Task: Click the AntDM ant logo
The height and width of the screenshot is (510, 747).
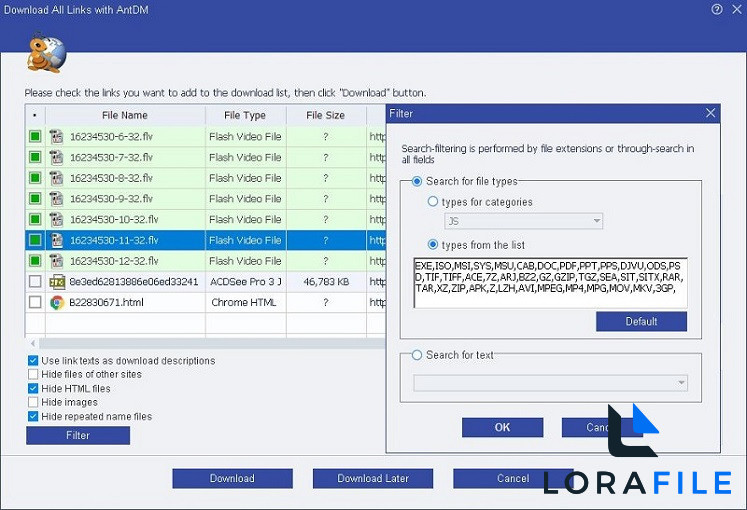Action: [46, 53]
